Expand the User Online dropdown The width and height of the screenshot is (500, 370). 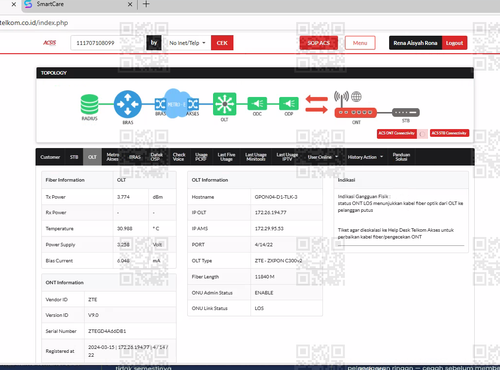[x=322, y=157]
